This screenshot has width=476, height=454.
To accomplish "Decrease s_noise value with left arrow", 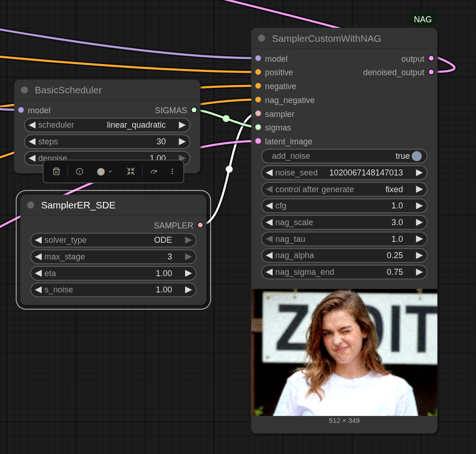I will [x=38, y=290].
